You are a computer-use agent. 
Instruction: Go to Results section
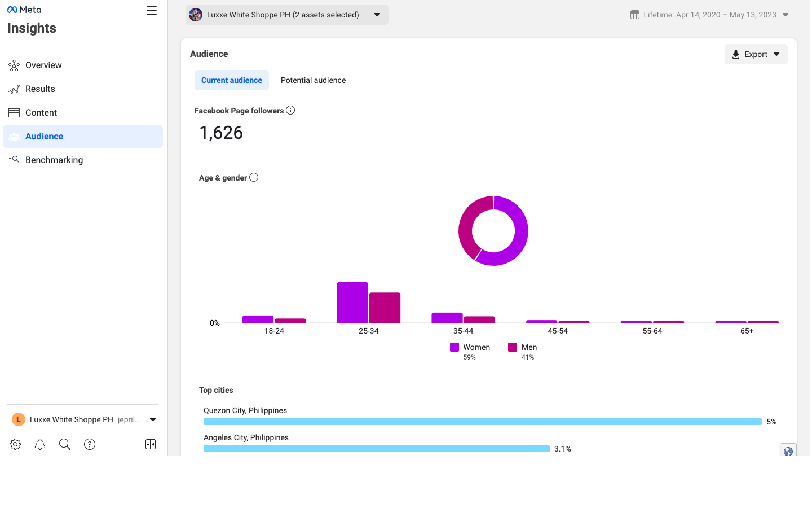coord(83,89)
